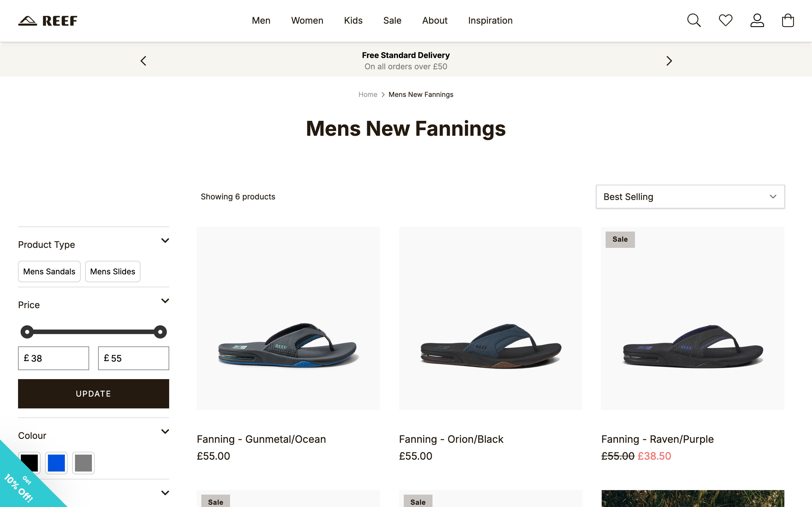Advance the delivery banner with the right arrow

(669, 61)
